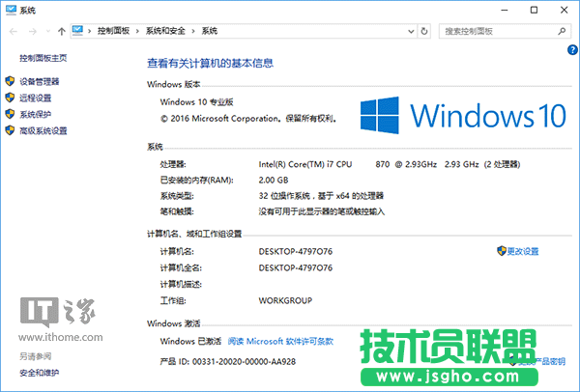580x392 pixels.
Task: Click the shield icon beside 更改设置
Action: pyautogui.click(x=501, y=251)
